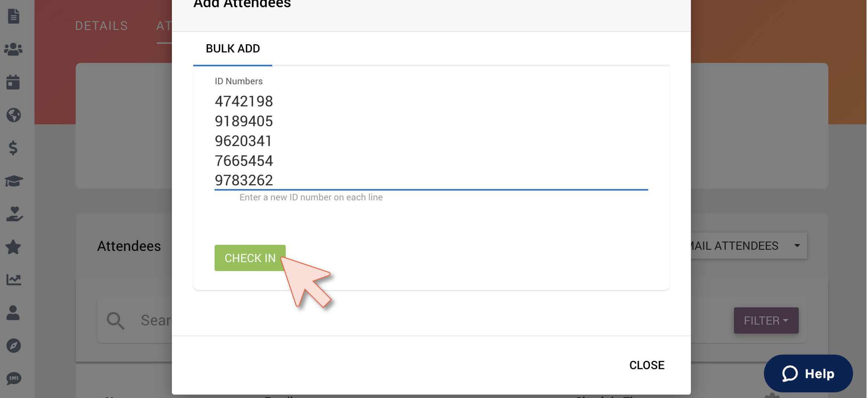Viewport: 868px width, 398px height.
Task: Click ID number 7665454
Action: pos(244,161)
